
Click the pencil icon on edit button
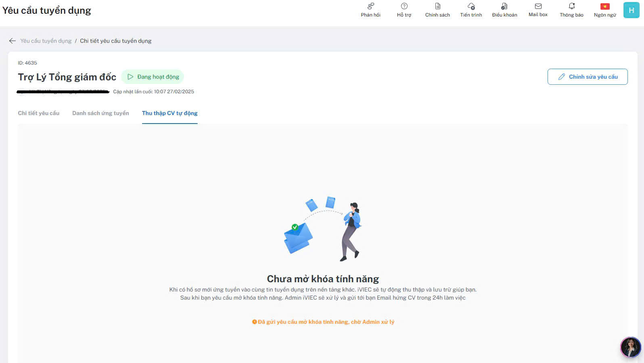[x=561, y=77]
